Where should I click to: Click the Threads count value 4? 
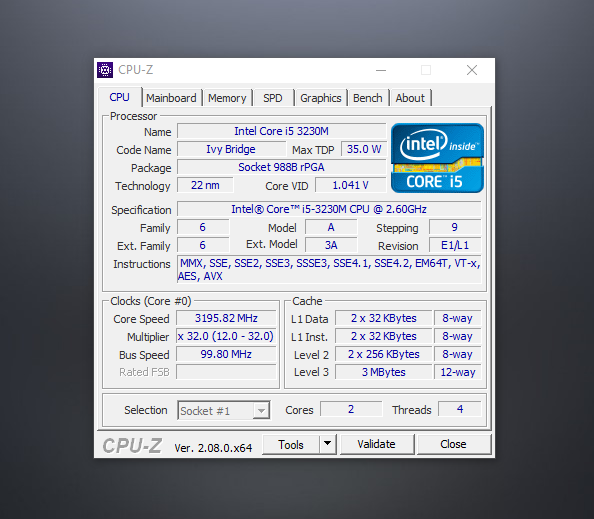point(460,409)
